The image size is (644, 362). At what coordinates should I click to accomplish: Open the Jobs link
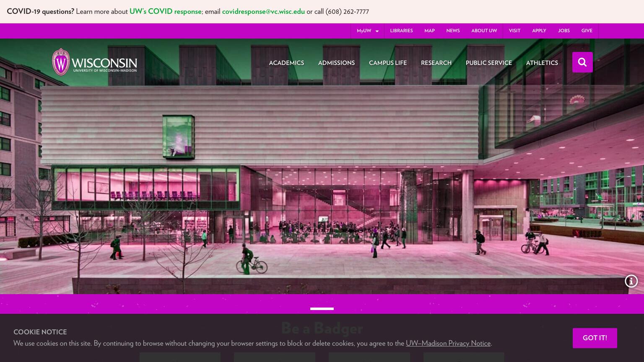click(563, 31)
